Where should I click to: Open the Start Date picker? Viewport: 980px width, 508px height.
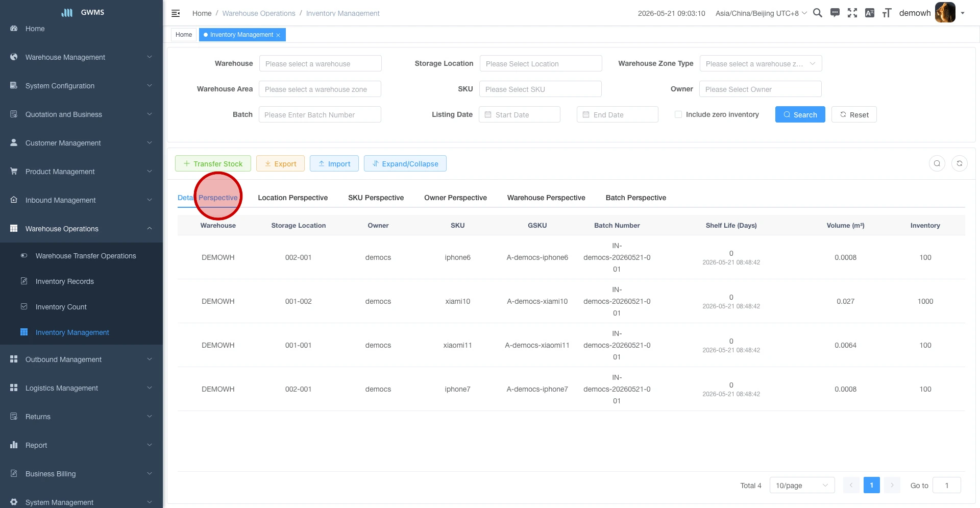519,114
